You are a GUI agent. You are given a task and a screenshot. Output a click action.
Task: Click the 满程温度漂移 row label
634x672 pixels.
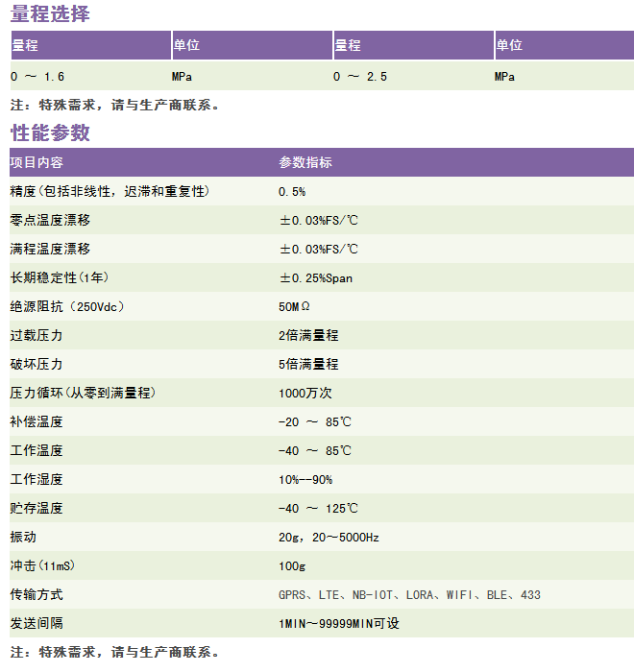tap(50, 250)
